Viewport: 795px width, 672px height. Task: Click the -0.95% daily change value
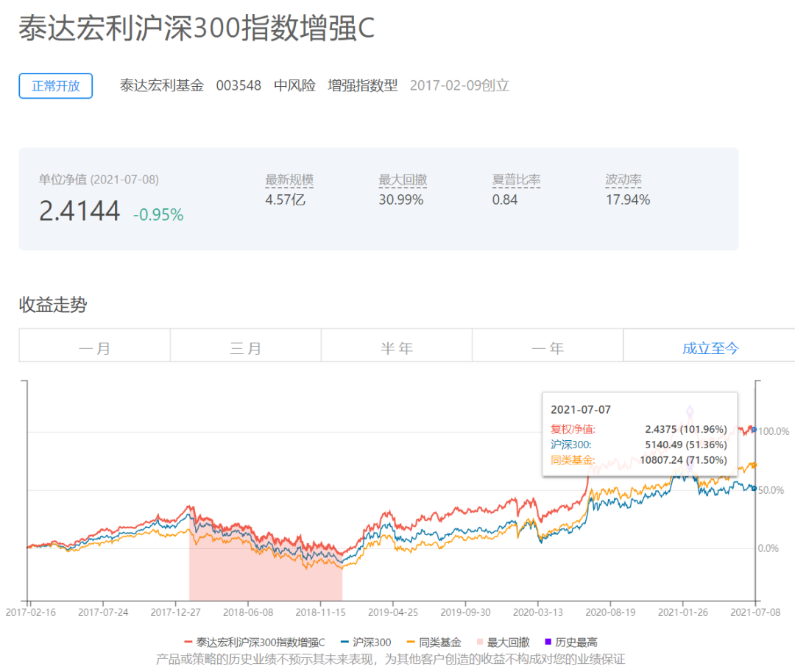pos(158,214)
